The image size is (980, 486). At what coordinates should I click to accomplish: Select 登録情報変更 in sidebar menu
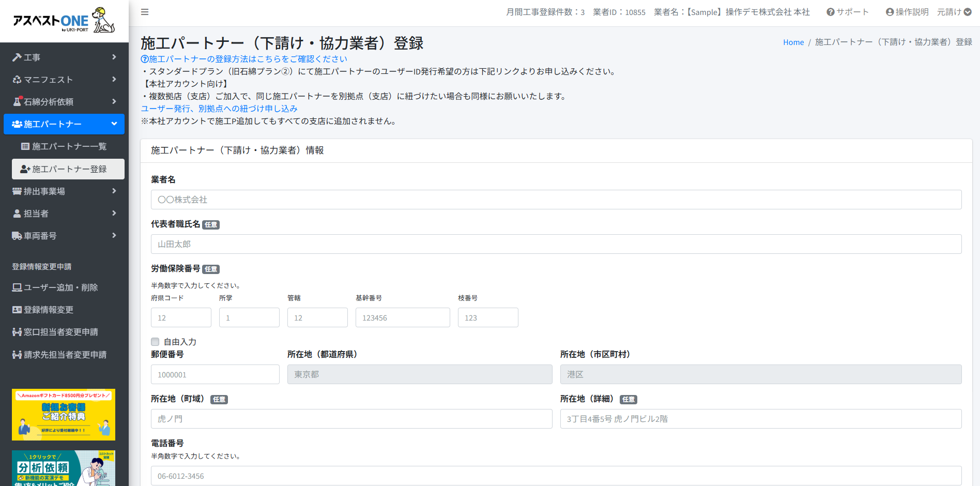coord(48,310)
